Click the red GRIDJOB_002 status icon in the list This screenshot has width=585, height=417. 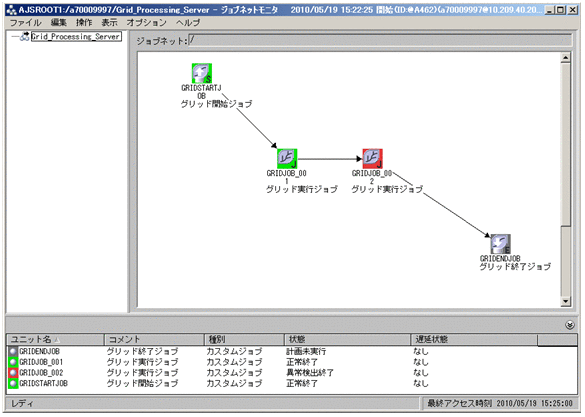(x=13, y=373)
